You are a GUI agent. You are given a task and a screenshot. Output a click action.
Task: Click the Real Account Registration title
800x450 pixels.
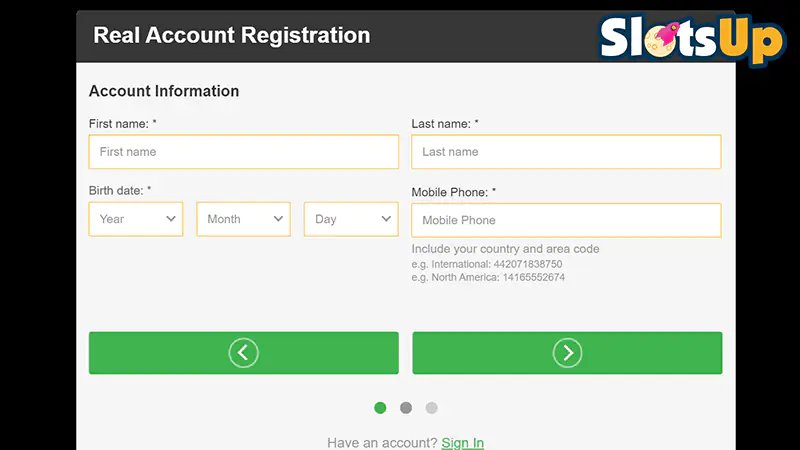coord(232,35)
